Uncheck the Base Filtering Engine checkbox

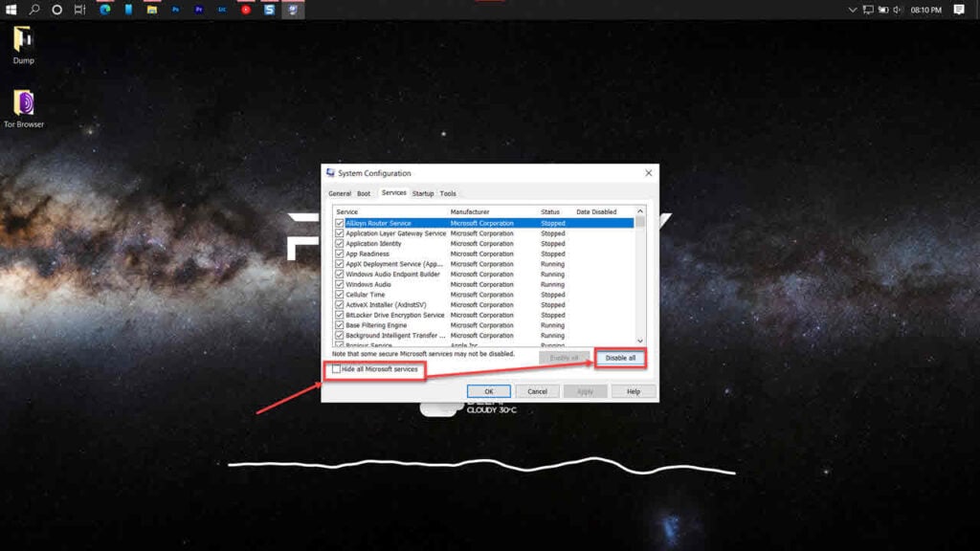tap(340, 325)
